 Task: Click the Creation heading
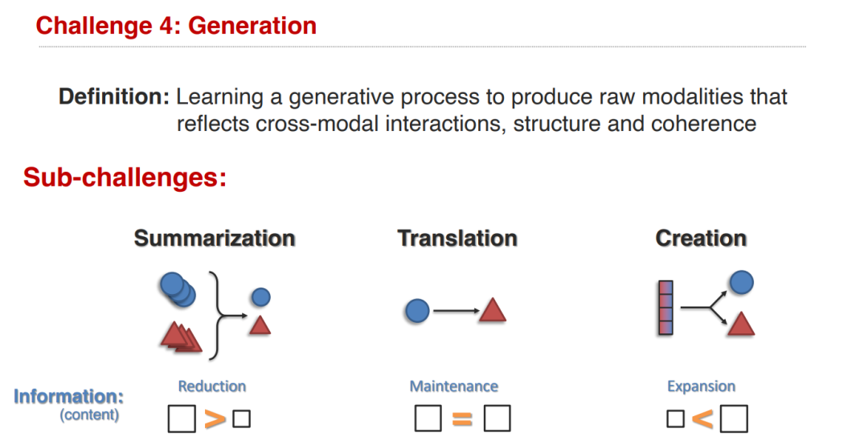click(701, 239)
